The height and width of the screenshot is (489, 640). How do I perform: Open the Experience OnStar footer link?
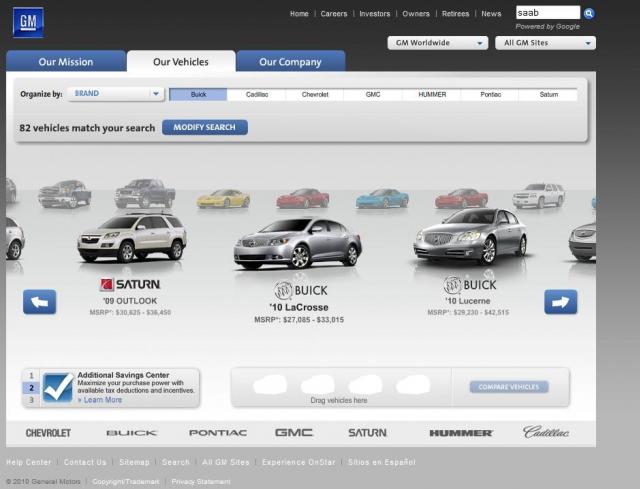[299, 462]
